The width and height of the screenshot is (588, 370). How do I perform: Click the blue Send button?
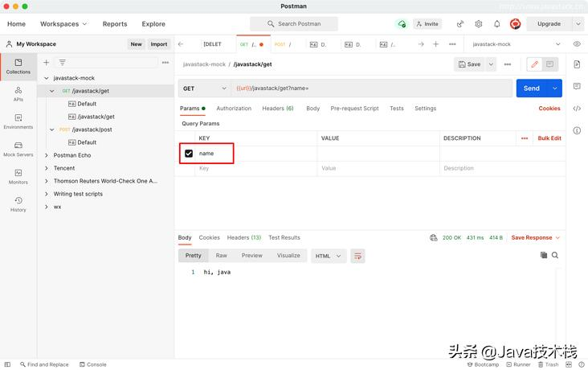coord(532,88)
